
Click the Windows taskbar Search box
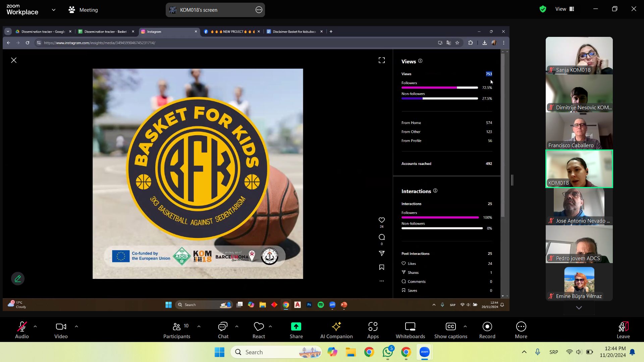tap(276, 352)
